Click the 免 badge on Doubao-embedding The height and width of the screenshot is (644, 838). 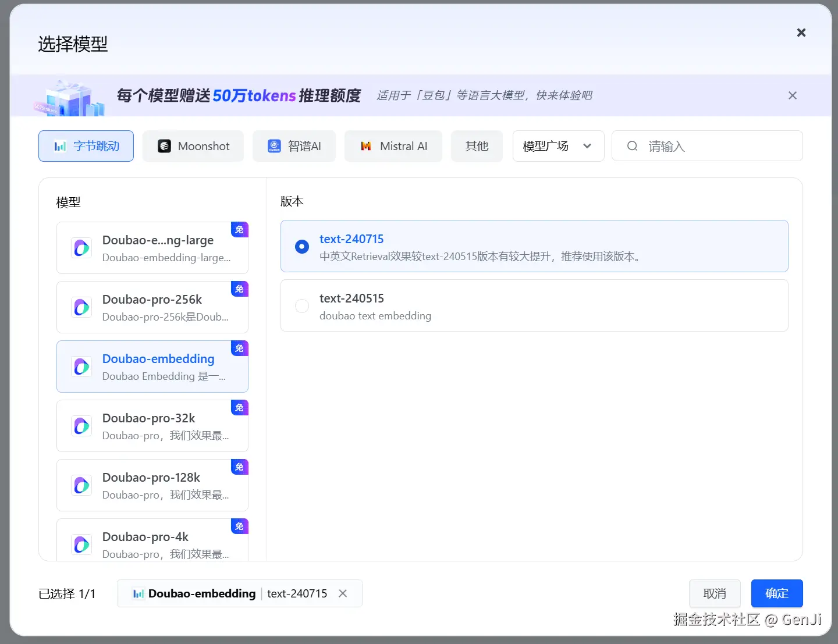pos(240,348)
